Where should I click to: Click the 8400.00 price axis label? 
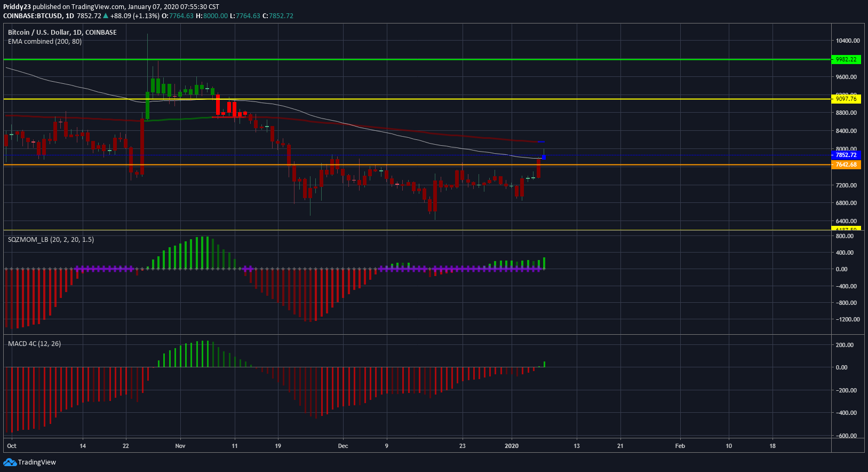(x=847, y=131)
